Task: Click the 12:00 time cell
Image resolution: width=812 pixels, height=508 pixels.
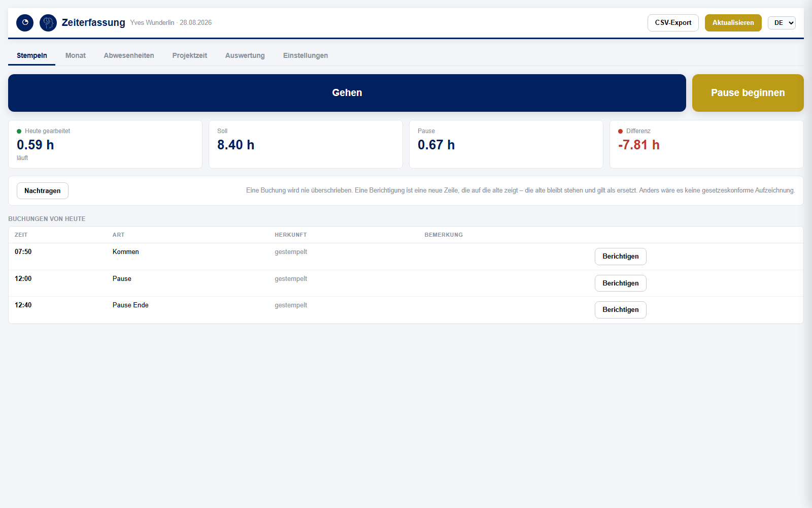Action: (x=23, y=279)
